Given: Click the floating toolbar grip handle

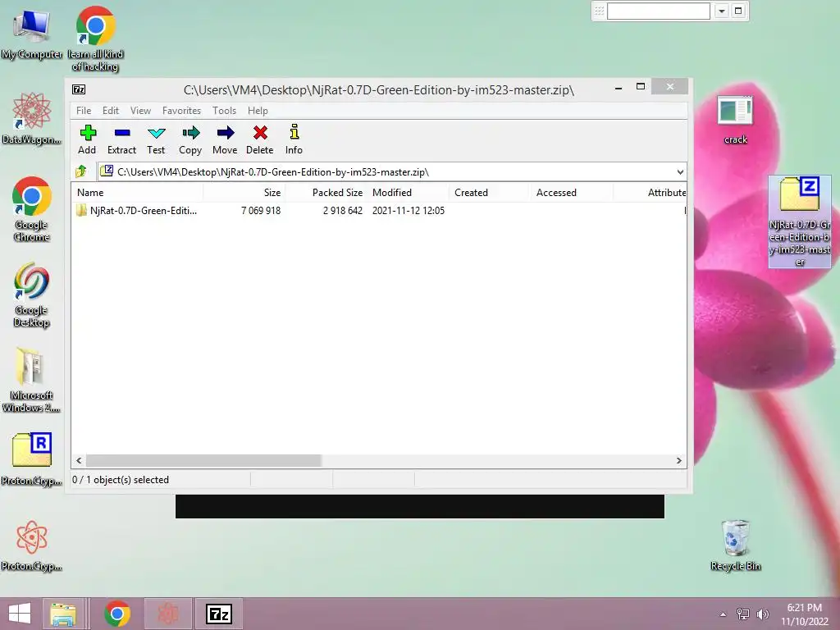Looking at the screenshot, I should click(600, 11).
